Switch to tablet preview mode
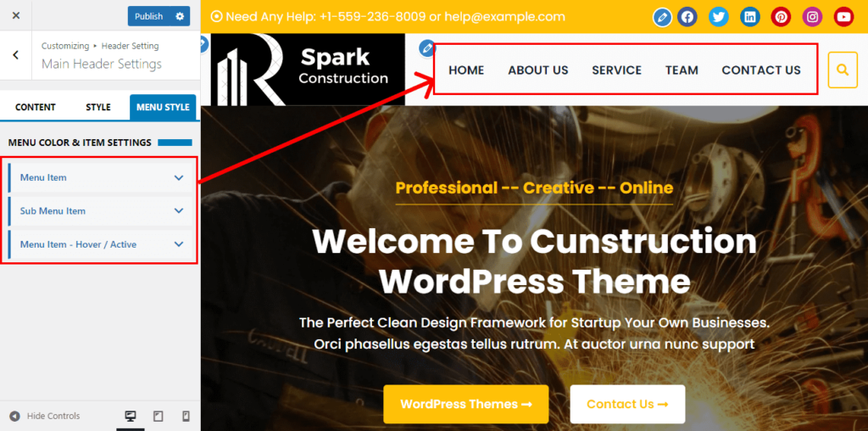 click(159, 416)
